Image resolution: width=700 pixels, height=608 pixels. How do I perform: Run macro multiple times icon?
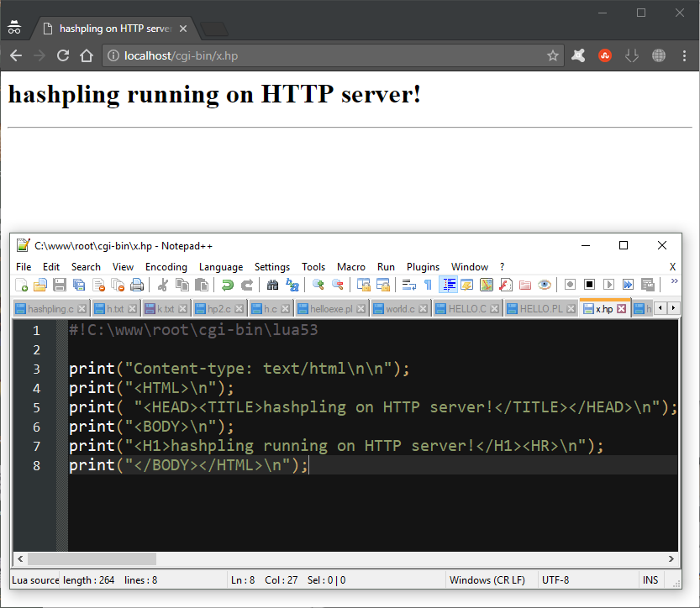tap(628, 285)
